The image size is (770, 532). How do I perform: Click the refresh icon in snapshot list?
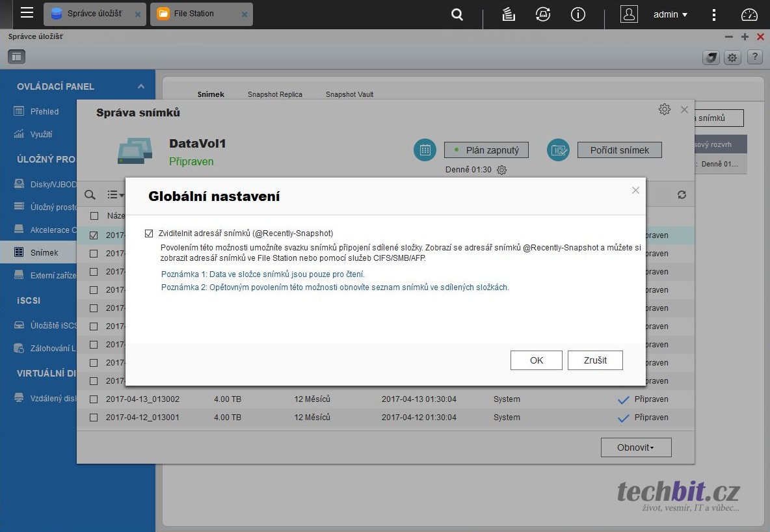[682, 194]
